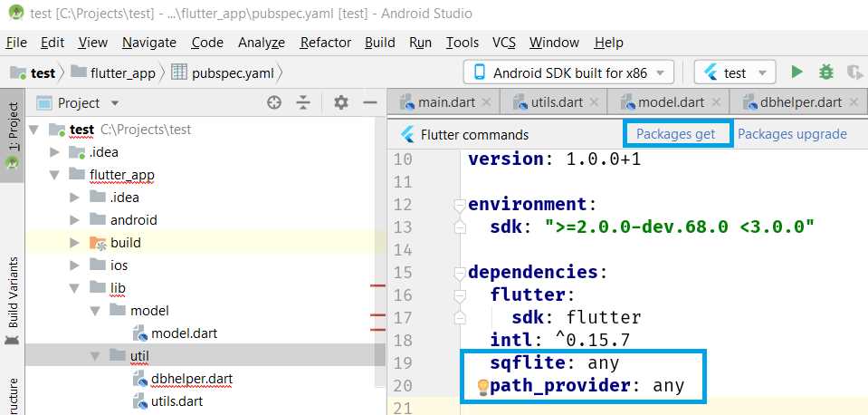Open the Edit menu
This screenshot has height=415, width=868.
[52, 43]
